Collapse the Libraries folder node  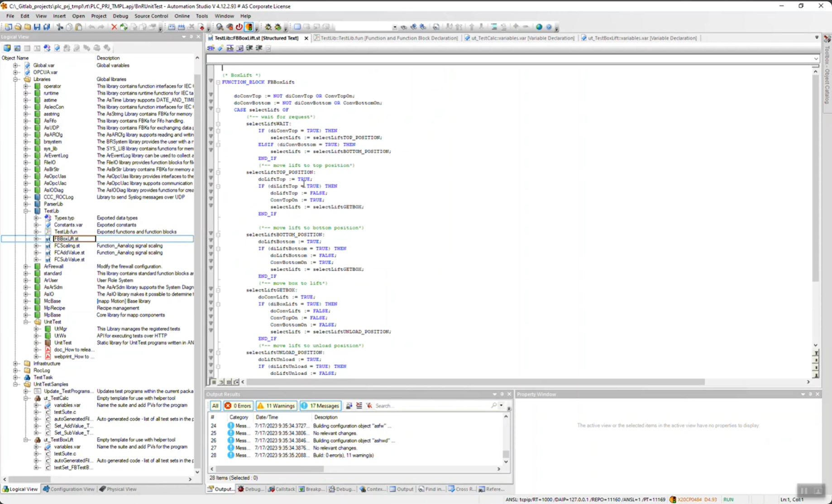[16, 79]
